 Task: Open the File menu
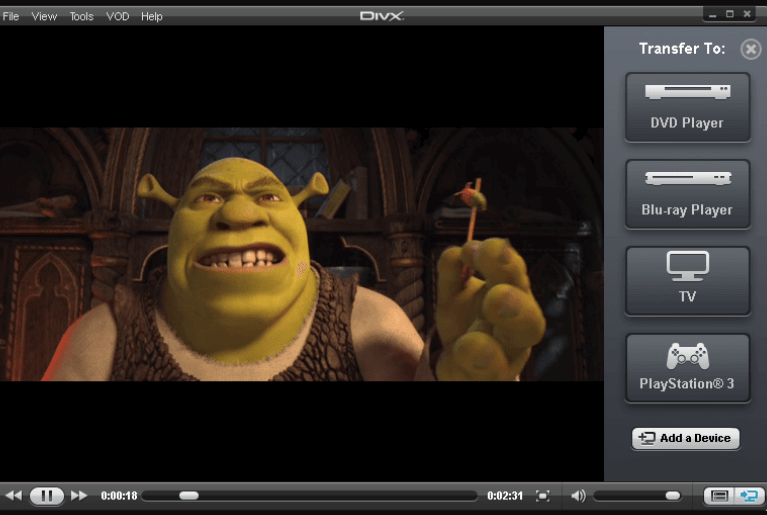click(x=11, y=16)
